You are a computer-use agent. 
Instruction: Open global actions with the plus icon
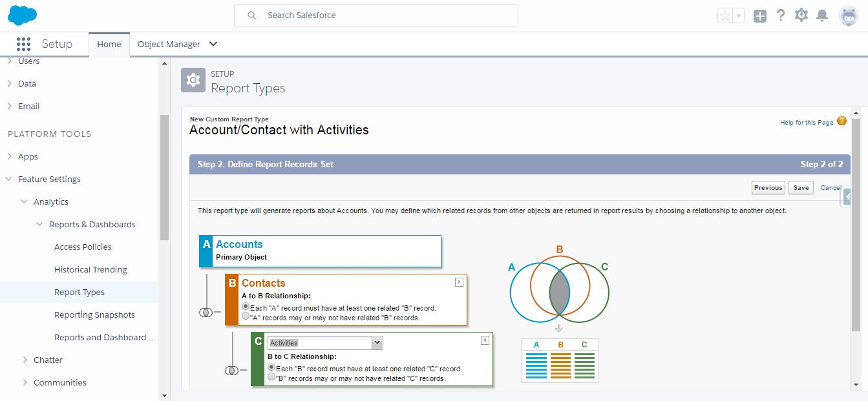pyautogui.click(x=760, y=14)
